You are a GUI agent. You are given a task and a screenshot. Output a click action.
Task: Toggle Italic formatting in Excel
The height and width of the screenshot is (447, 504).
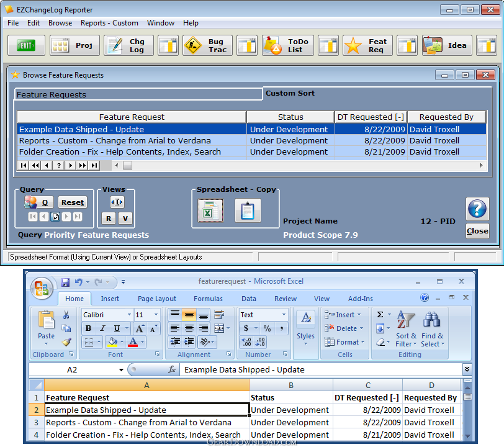[102, 328]
